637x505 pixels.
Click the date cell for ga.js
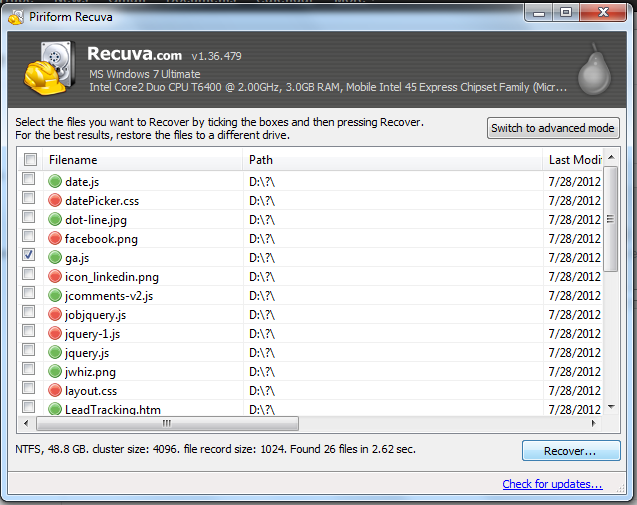click(x=574, y=258)
